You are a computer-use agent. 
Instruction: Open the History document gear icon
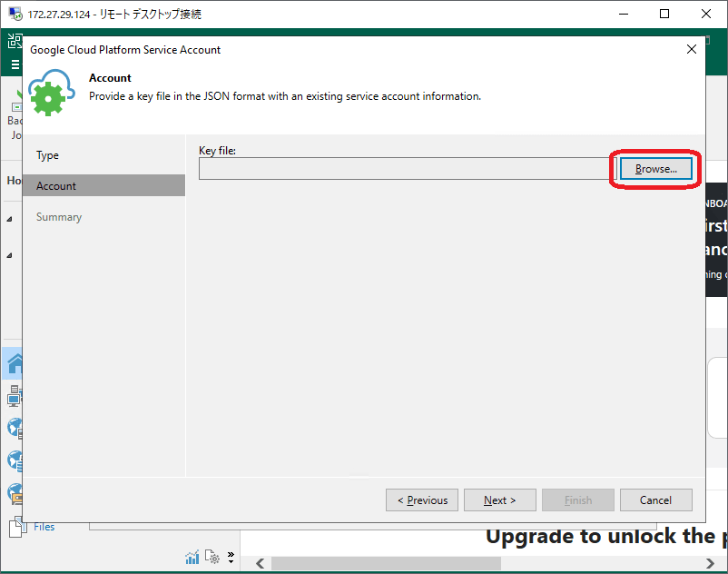[212, 557]
